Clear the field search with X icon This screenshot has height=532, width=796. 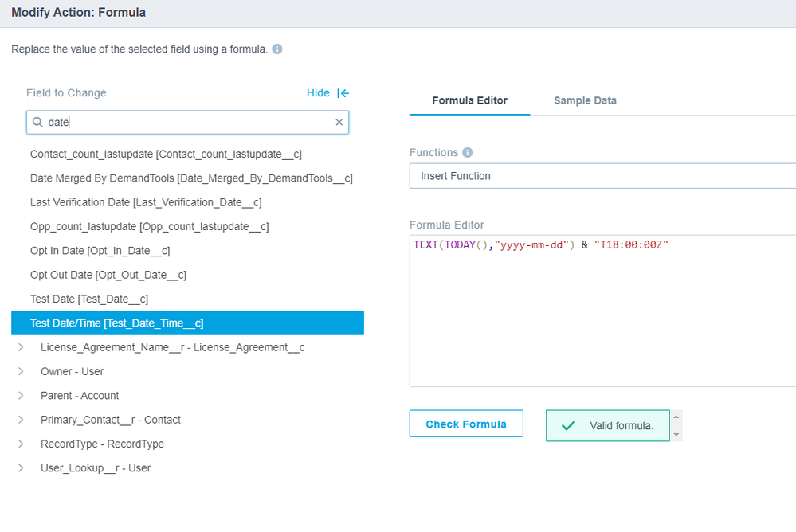339,123
